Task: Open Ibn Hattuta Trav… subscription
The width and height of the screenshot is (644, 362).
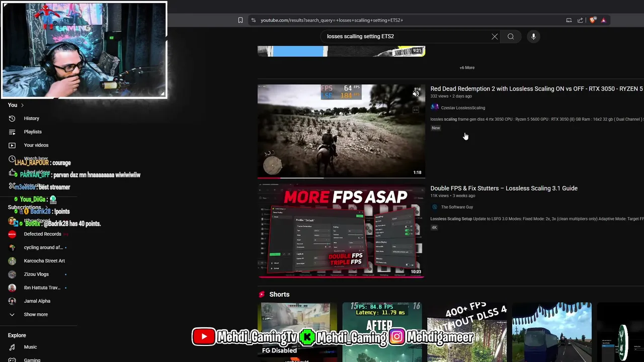Action: point(42,288)
